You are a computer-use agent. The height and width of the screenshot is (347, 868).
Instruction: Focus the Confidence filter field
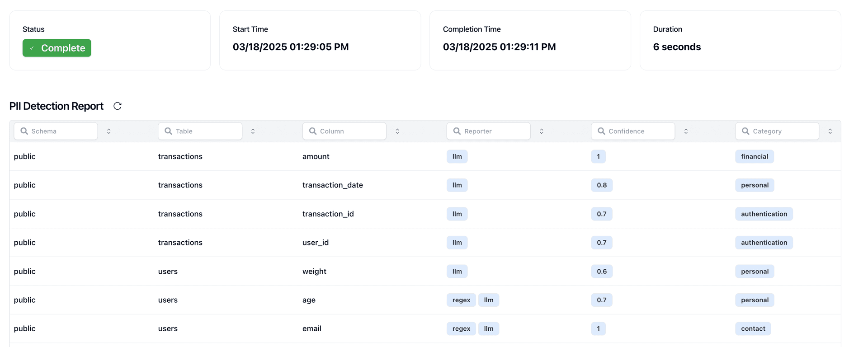pyautogui.click(x=633, y=131)
